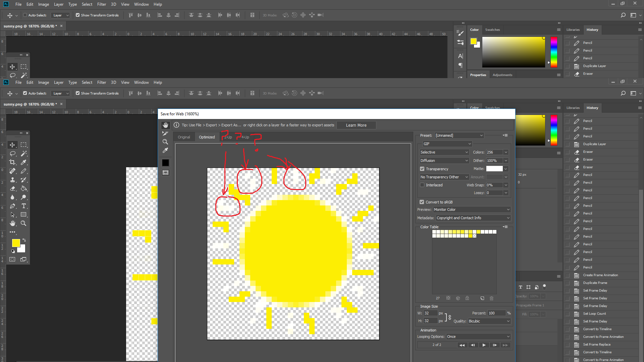Delete selected color trash icon in Color Table

pos(492,298)
